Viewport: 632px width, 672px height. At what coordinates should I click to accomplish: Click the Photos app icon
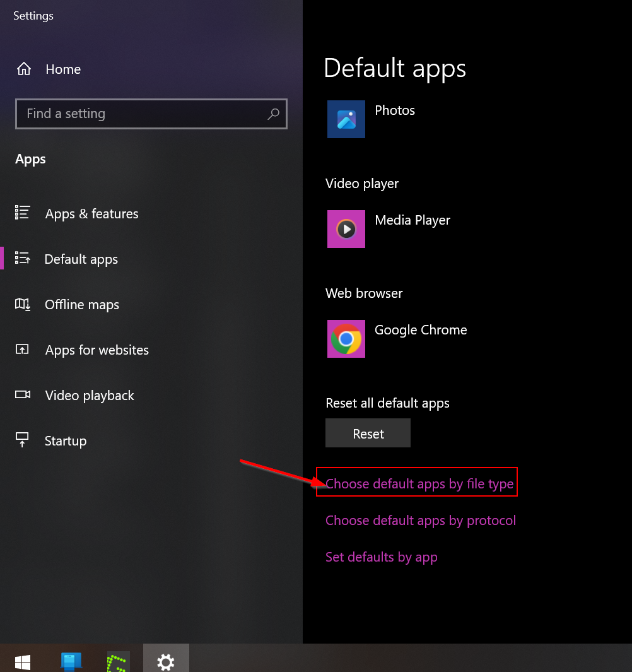click(x=346, y=119)
